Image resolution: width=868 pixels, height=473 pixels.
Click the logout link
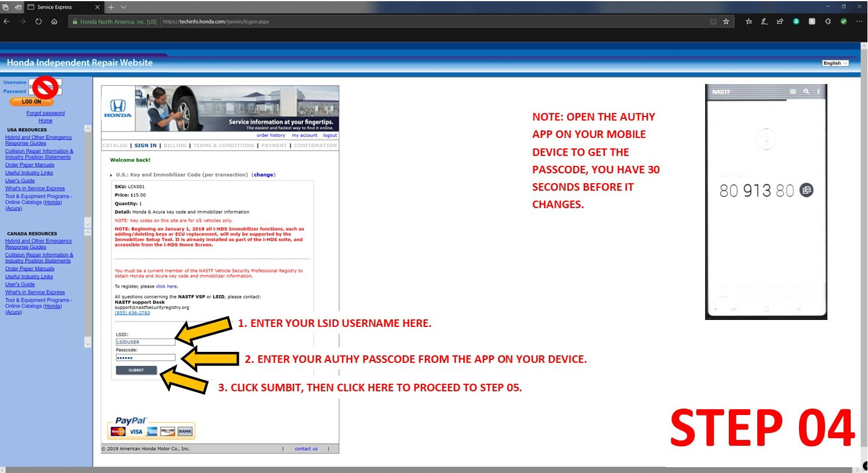point(330,136)
